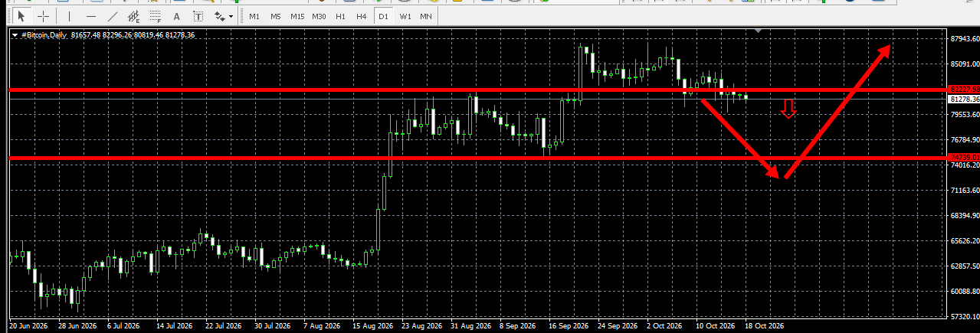980x333 pixels.
Task: Click the 8 Sep 2026 date label
Action: pos(519,325)
